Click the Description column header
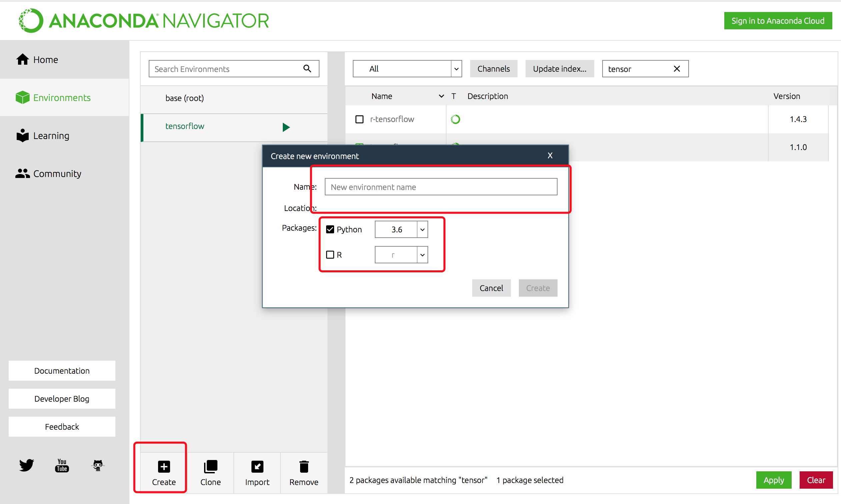Screen dimensions: 841x504 (x=488, y=96)
